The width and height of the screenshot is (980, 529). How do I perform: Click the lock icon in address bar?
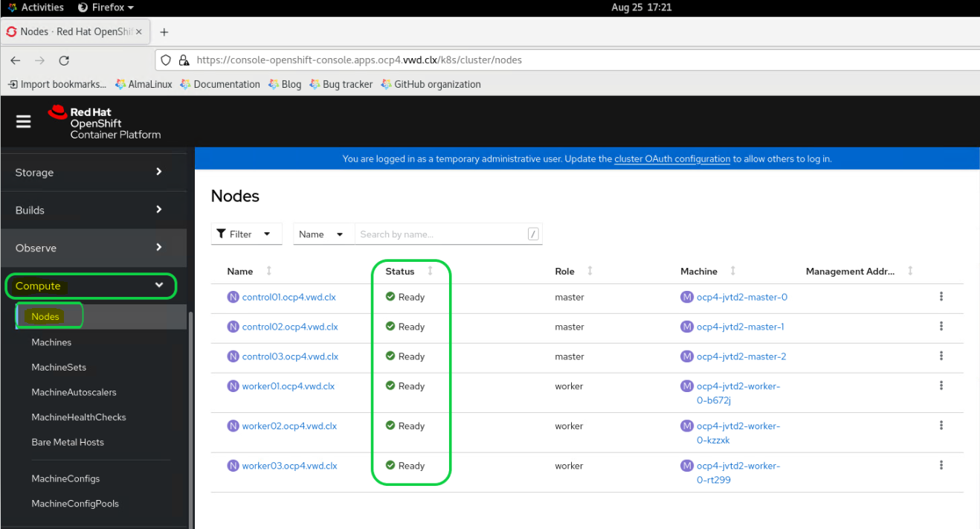[185, 60]
